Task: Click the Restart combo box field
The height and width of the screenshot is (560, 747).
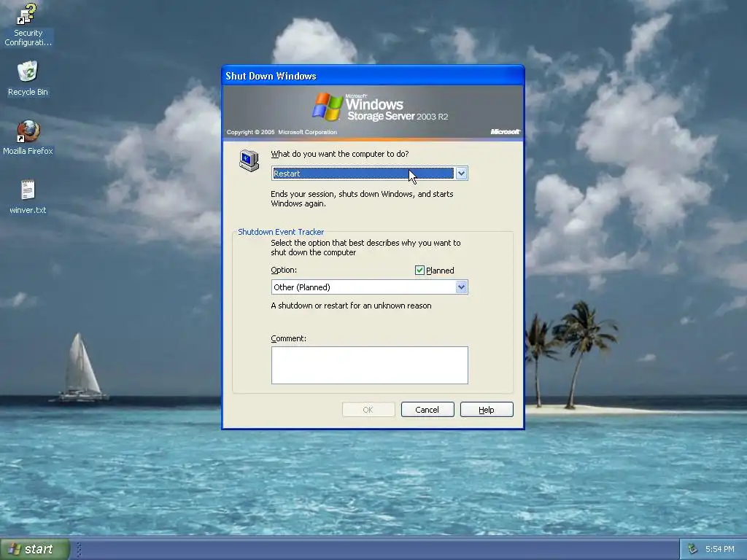Action: (x=369, y=174)
